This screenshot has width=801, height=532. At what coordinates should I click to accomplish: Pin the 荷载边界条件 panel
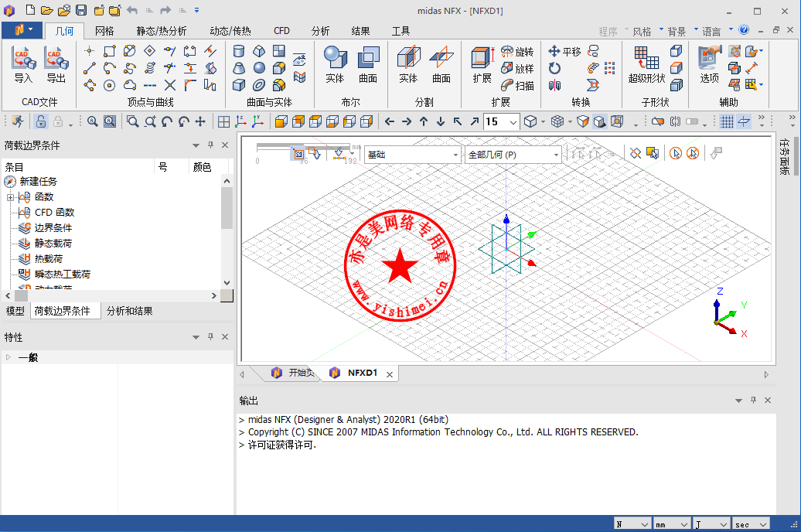click(x=210, y=145)
